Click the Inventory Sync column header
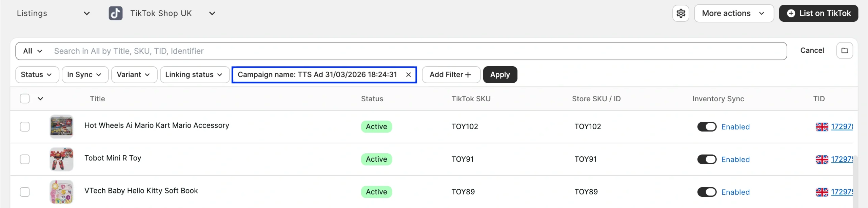 pyautogui.click(x=718, y=99)
